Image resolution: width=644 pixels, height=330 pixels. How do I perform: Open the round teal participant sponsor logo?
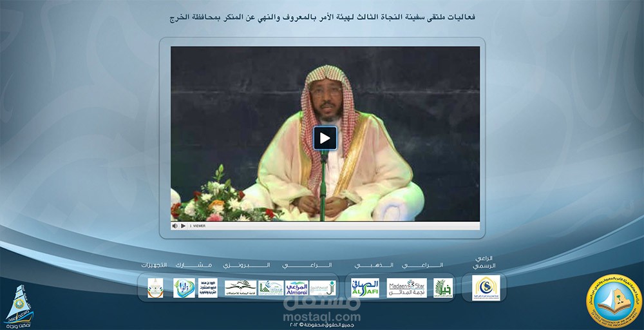(184, 287)
